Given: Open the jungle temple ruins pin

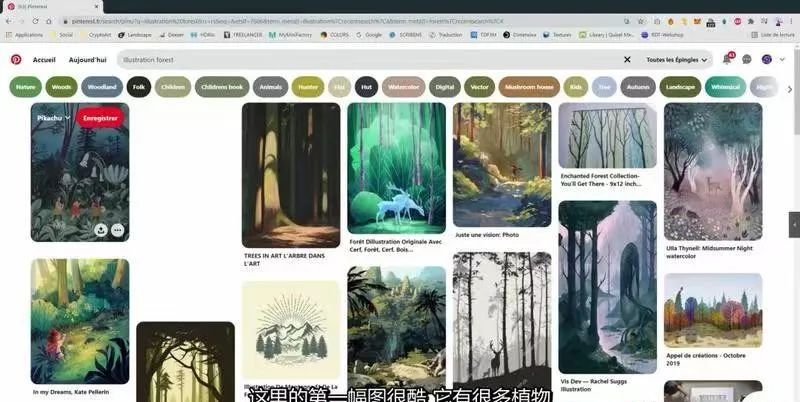Looking at the screenshot, I should coord(396,329).
